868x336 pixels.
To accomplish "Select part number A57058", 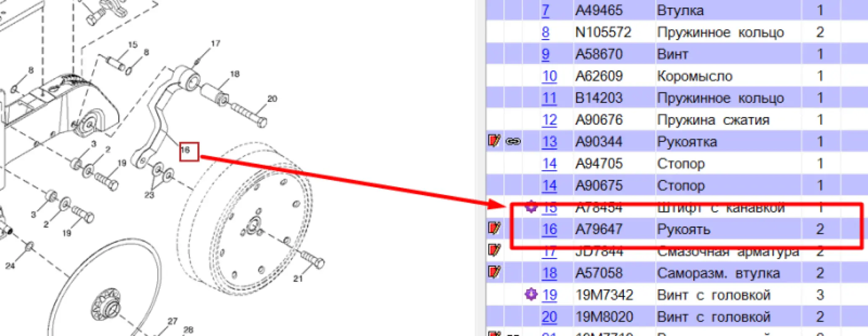I will (599, 273).
